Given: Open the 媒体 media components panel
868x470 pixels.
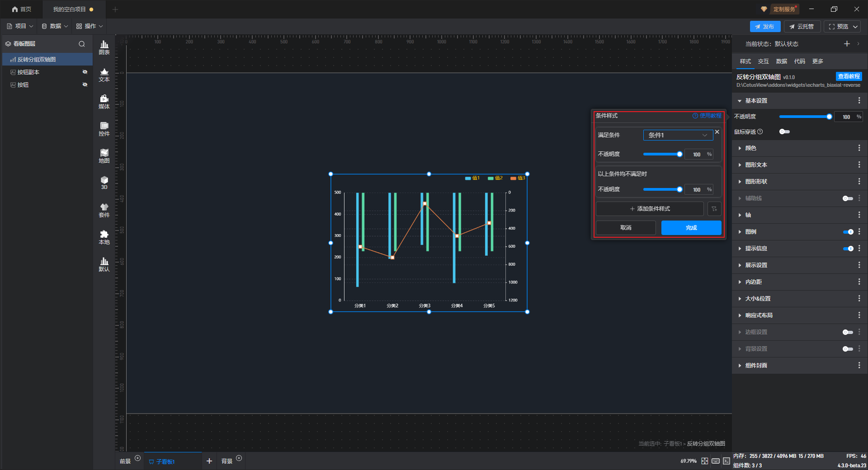Looking at the screenshot, I should (104, 102).
